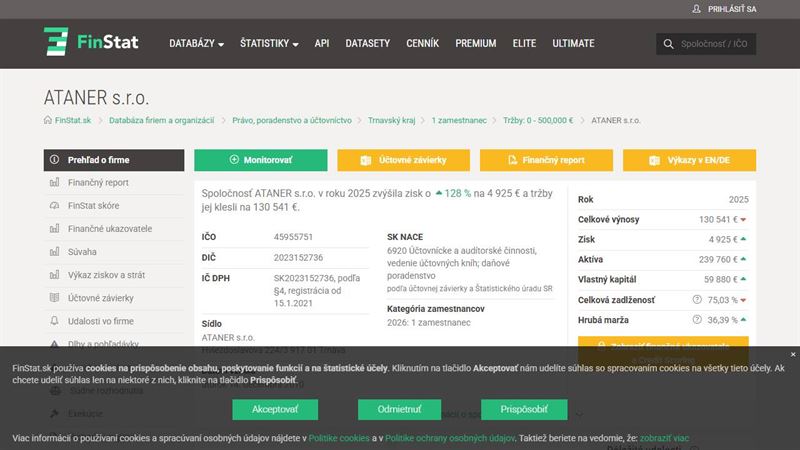Click the plus icon on Monitorovať button
This screenshot has width=800, height=450.
tap(234, 160)
